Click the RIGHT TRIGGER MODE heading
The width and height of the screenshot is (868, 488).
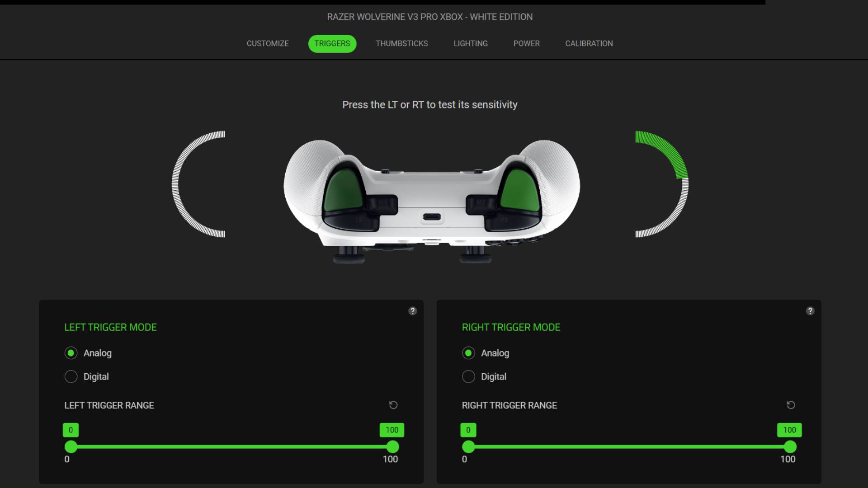(511, 327)
